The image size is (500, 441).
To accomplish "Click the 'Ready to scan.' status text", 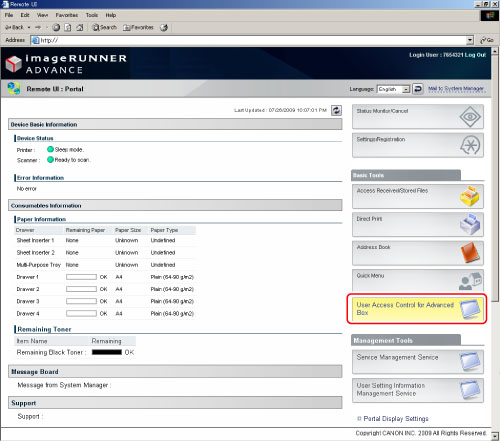I will pos(72,160).
